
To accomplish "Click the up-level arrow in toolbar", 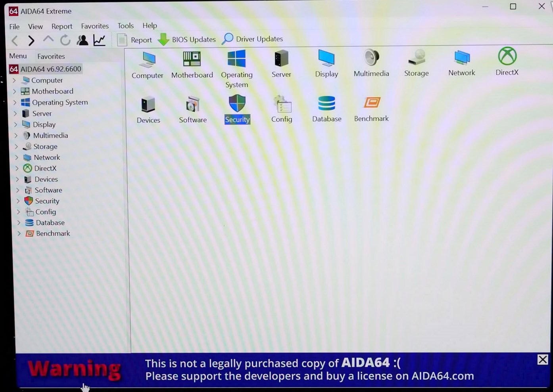I will coord(48,40).
